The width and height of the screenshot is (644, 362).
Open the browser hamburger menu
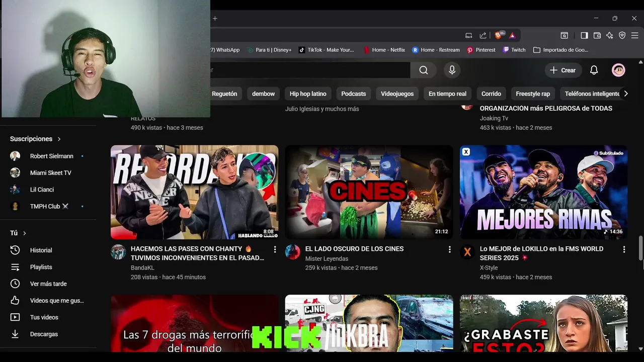tap(635, 35)
